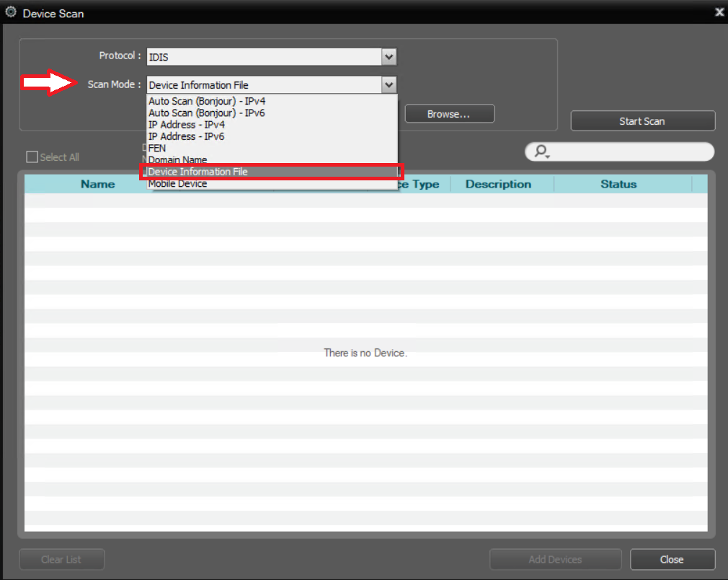Viewport: 728px width, 580px height.
Task: Click the Close button
Action: (672, 559)
